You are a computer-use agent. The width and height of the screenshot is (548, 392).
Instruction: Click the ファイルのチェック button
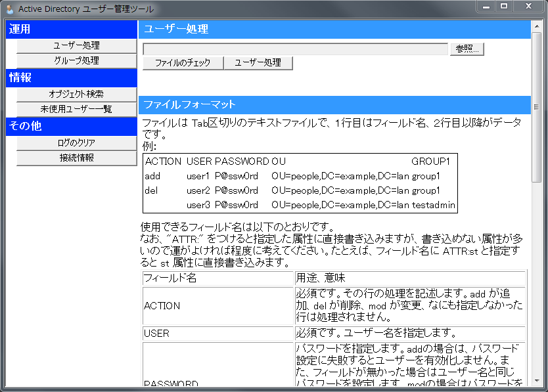[x=183, y=63]
